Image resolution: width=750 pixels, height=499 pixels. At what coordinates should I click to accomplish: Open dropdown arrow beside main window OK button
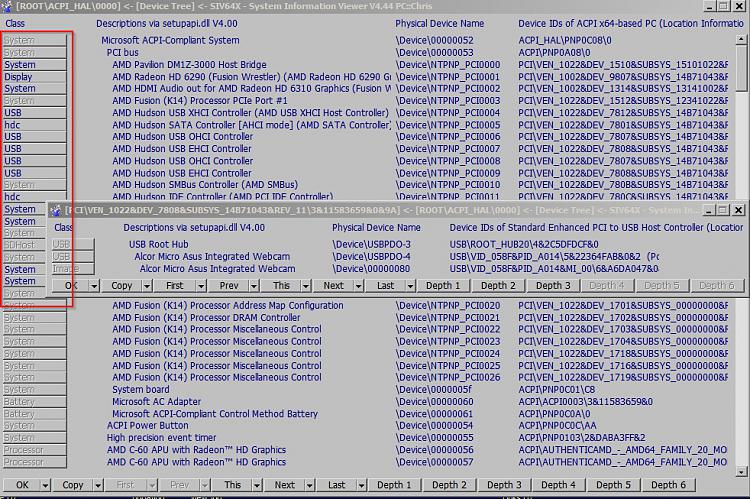(x=45, y=485)
